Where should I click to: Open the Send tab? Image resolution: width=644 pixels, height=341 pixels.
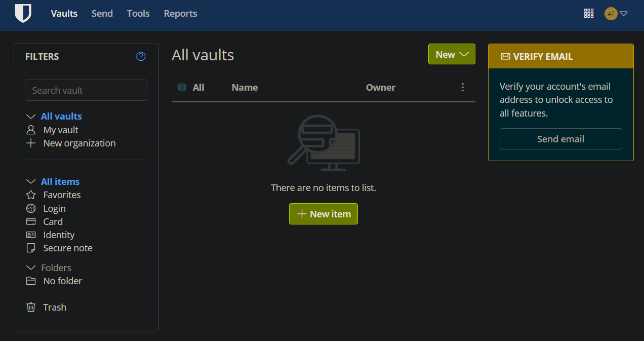(x=102, y=14)
